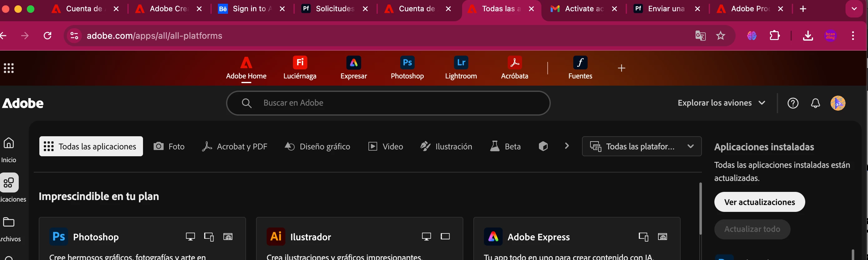Image resolution: width=868 pixels, height=260 pixels.
Task: Click the Adobe logo
Action: tap(23, 103)
